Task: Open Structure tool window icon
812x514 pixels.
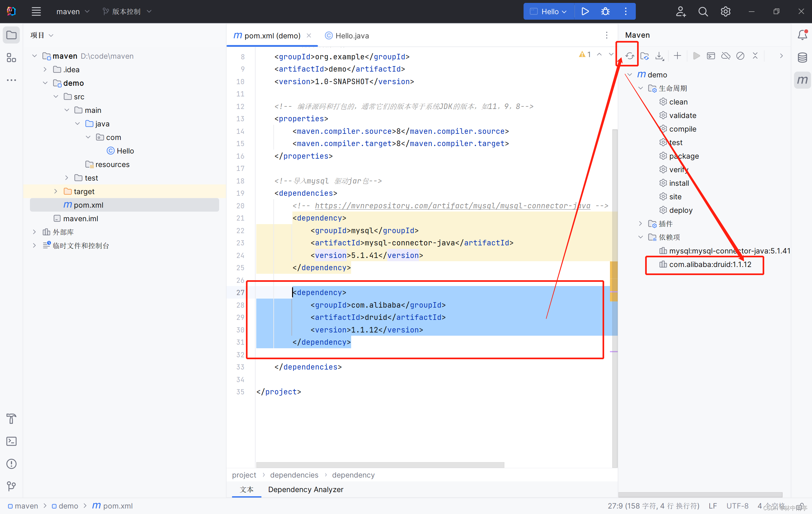Action: click(x=12, y=58)
